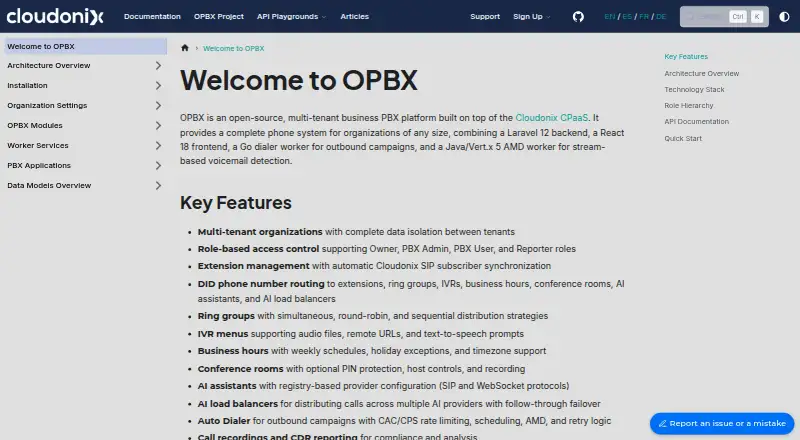Jump to API Documentation in page outline
800x440 pixels.
tap(696, 121)
